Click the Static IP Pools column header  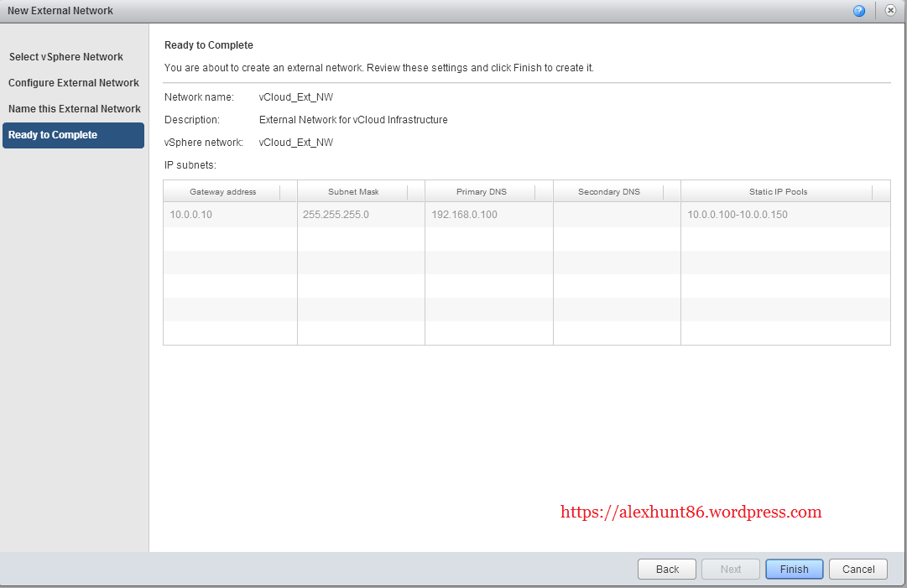click(x=778, y=192)
